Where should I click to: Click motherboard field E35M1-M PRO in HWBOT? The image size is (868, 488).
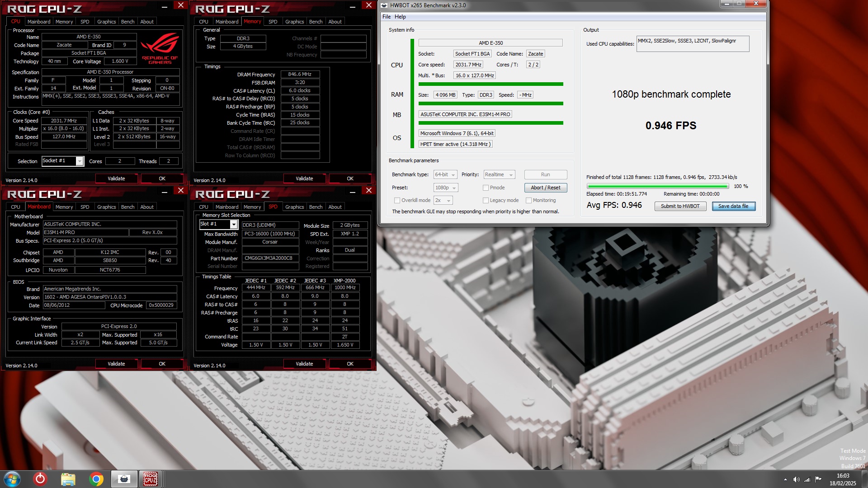(x=465, y=114)
